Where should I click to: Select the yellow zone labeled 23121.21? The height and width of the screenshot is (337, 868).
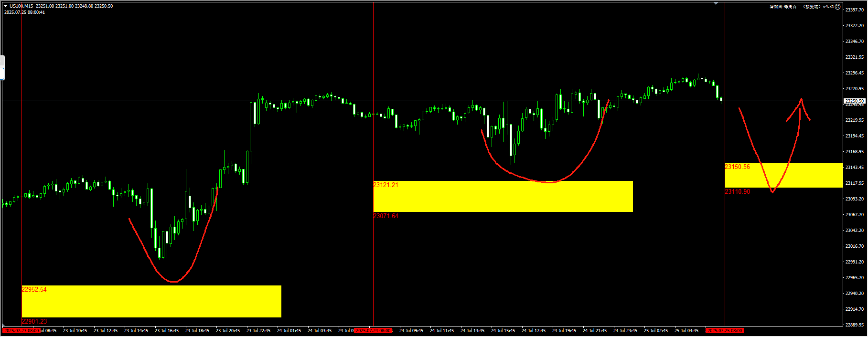(503, 196)
